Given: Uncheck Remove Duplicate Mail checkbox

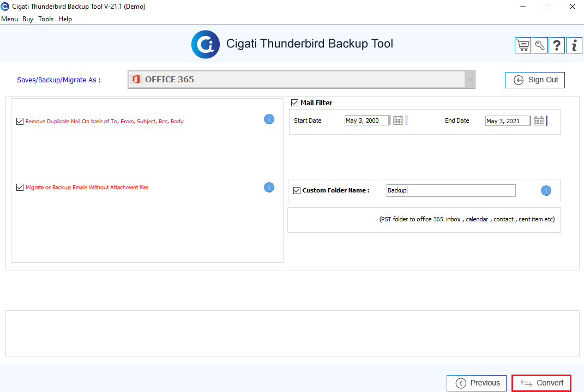Looking at the screenshot, I should pyautogui.click(x=20, y=122).
